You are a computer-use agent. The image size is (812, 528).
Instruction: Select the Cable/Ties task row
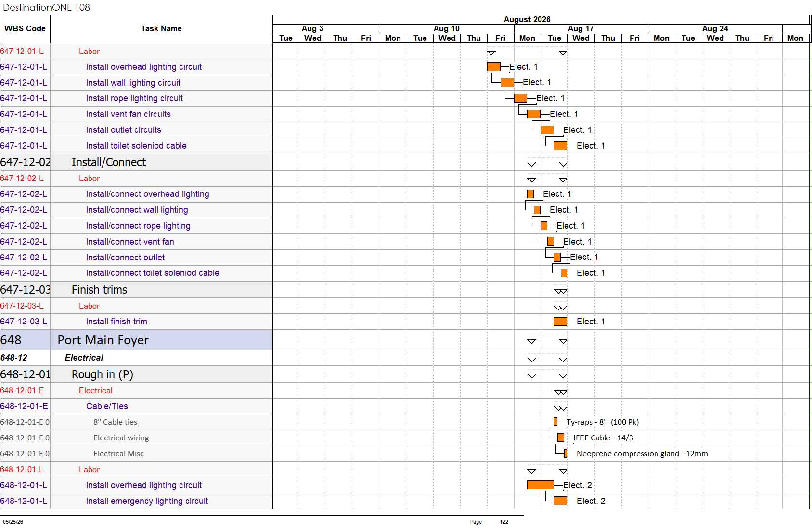(x=136, y=406)
